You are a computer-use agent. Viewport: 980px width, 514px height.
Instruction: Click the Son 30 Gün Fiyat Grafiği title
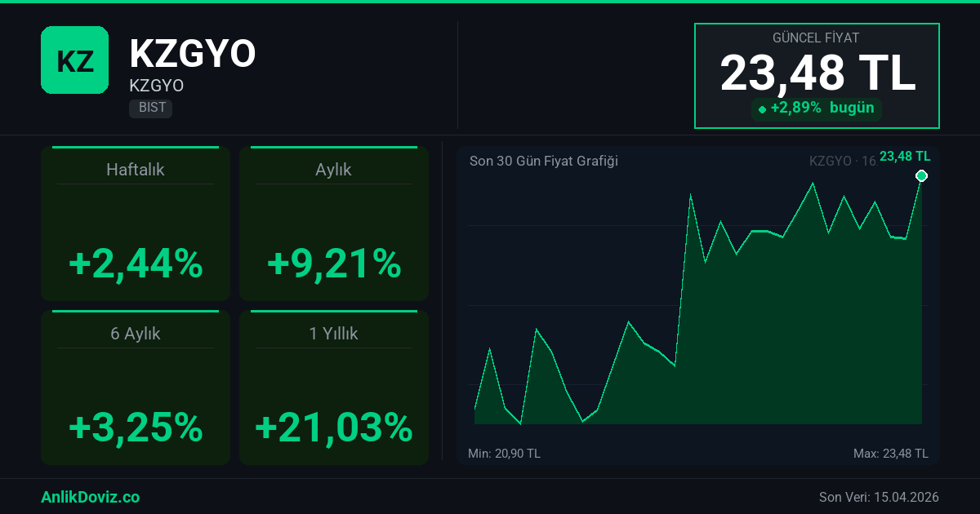click(x=543, y=161)
